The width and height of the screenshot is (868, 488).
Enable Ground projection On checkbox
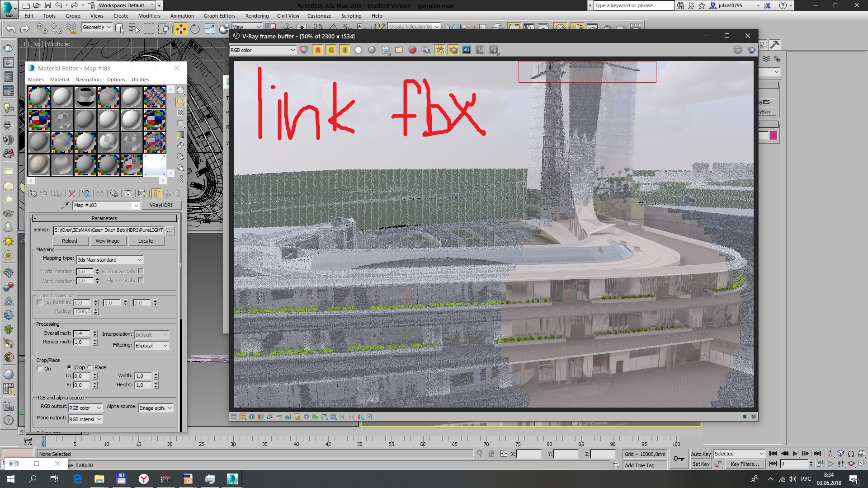coord(40,303)
